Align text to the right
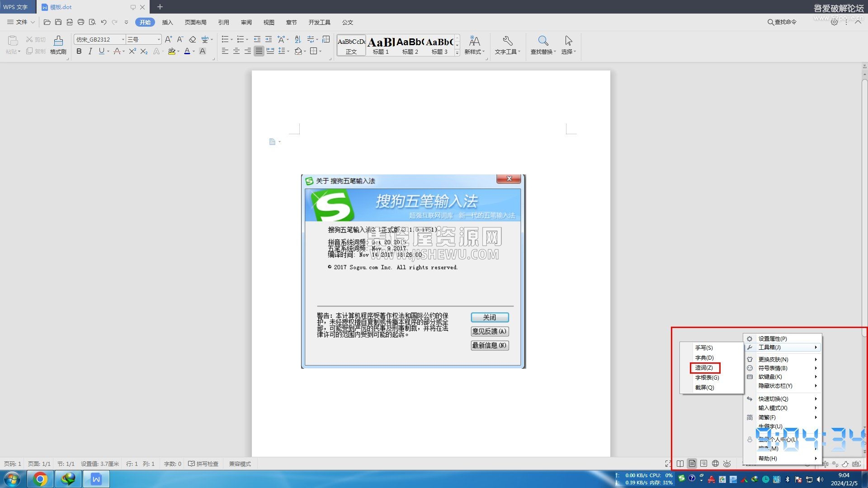Screen dimensions: 868x488 click(247, 52)
